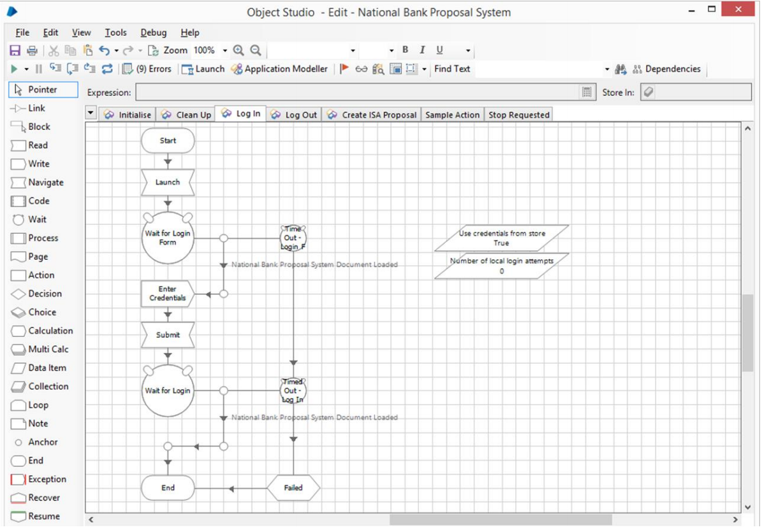The width and height of the screenshot is (762, 532).
Task: Click the Dependencies button
Action: [666, 69]
